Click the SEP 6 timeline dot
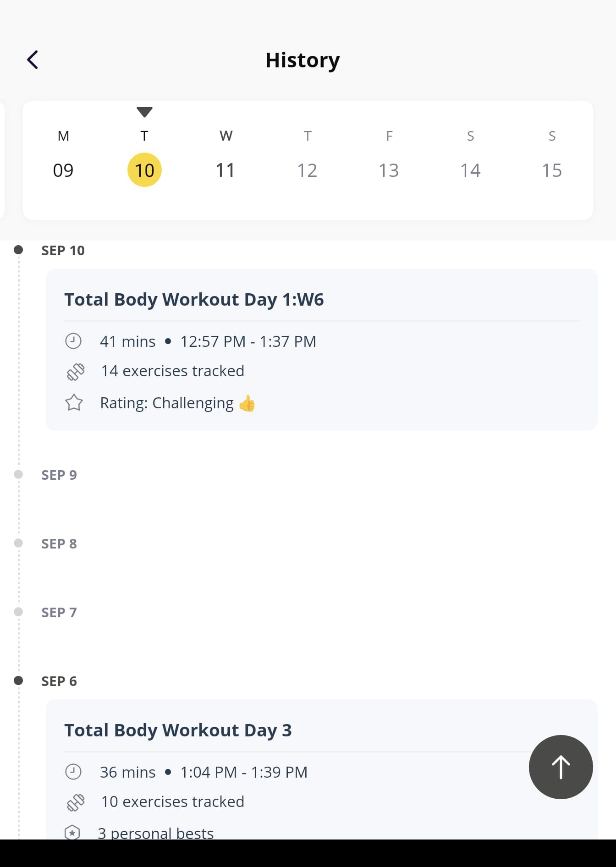 (18, 680)
